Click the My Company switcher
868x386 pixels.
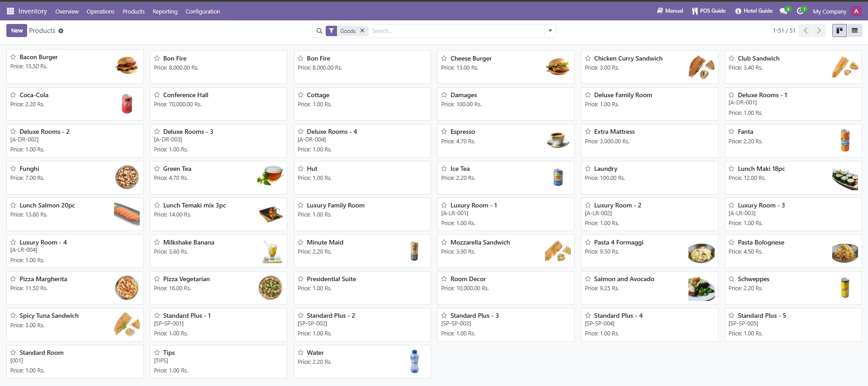tap(830, 12)
